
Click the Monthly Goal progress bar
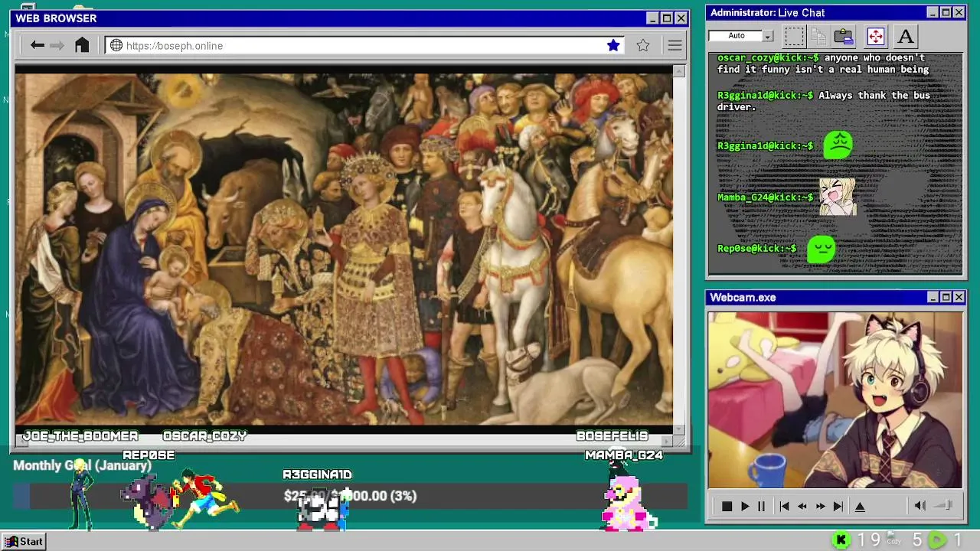point(350,496)
